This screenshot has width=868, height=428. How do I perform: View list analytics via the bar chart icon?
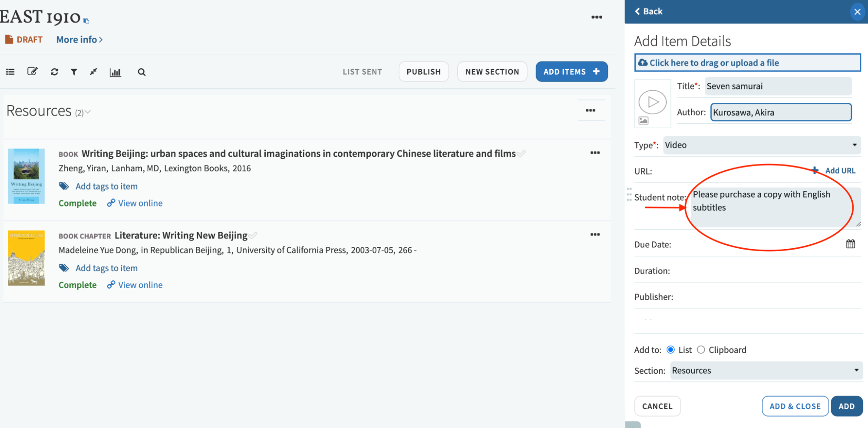pyautogui.click(x=115, y=72)
